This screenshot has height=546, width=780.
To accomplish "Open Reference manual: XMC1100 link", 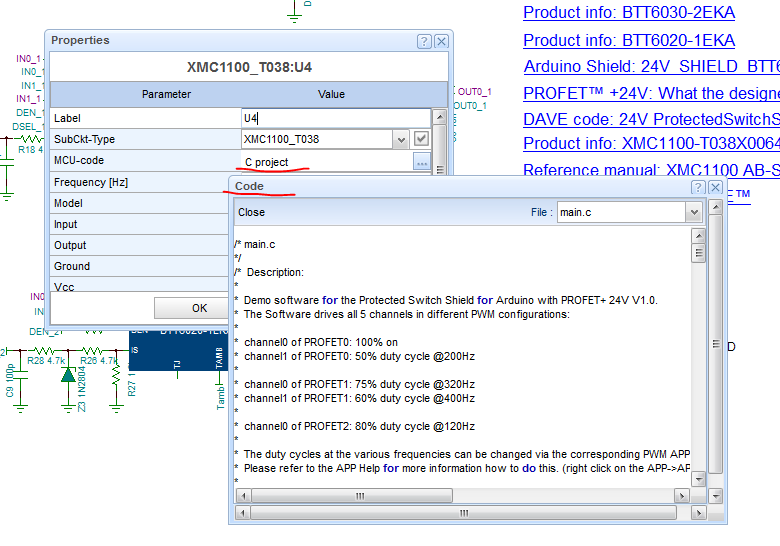I will tap(652, 170).
